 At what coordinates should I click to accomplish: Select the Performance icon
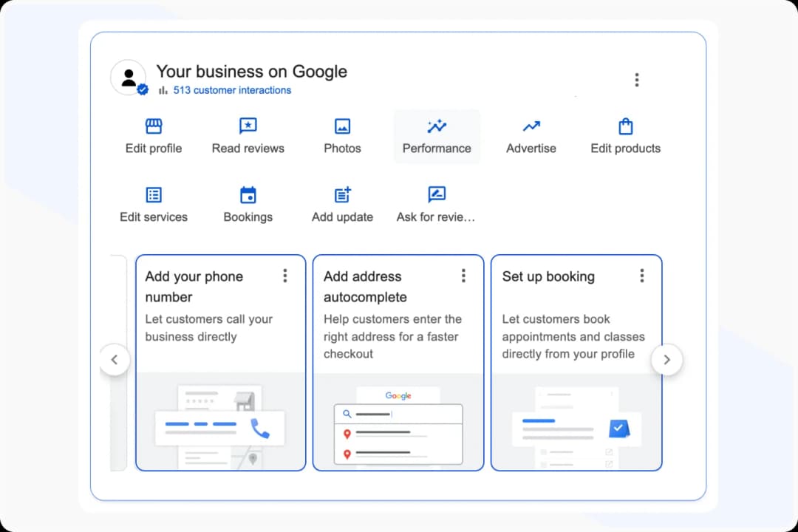tap(437, 126)
